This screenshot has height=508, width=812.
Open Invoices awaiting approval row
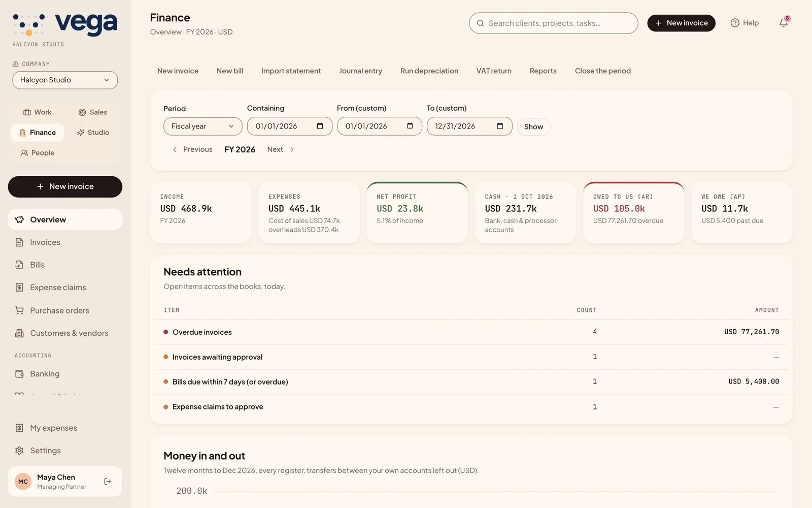(471, 357)
